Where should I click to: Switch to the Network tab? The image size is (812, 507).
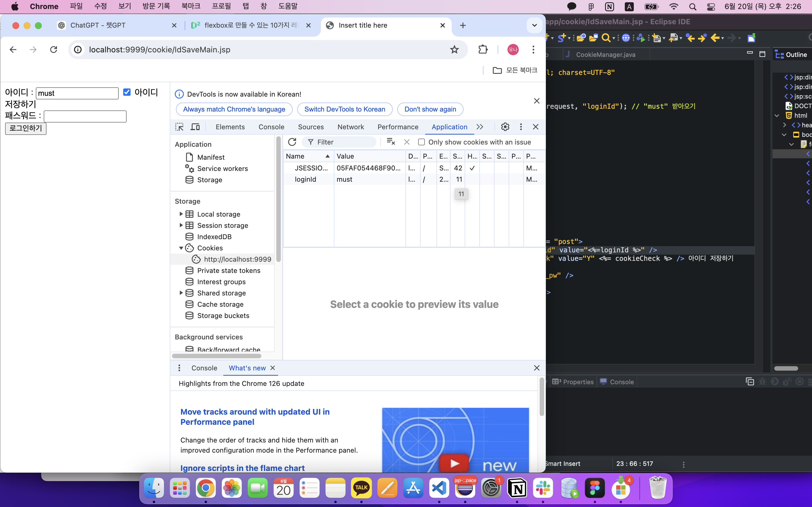tap(350, 127)
